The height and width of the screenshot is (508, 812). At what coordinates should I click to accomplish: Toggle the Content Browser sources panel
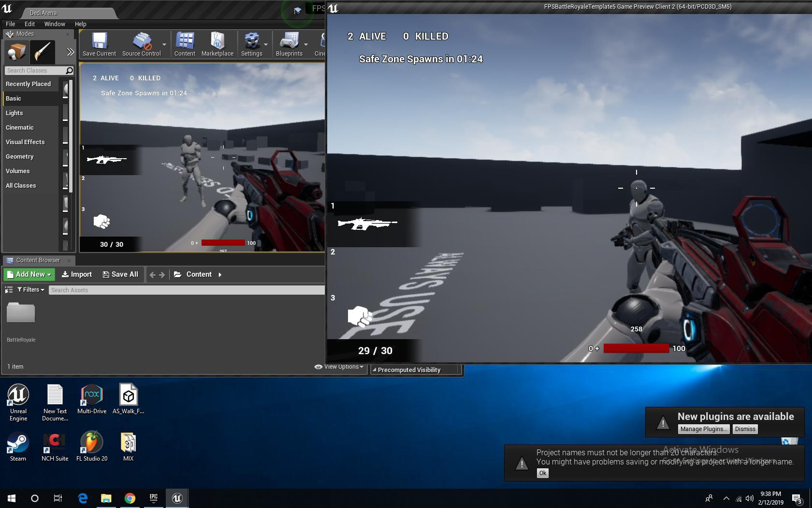pyautogui.click(x=9, y=290)
